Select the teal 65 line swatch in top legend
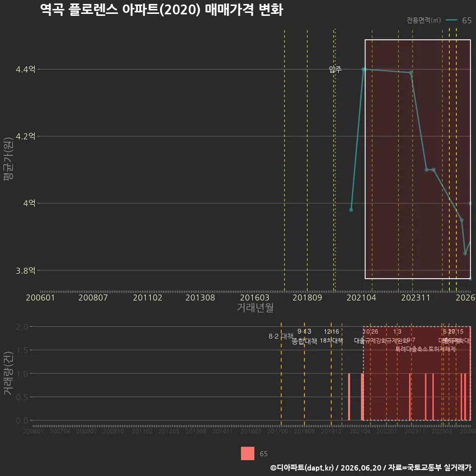476x476 pixels. pos(451,20)
